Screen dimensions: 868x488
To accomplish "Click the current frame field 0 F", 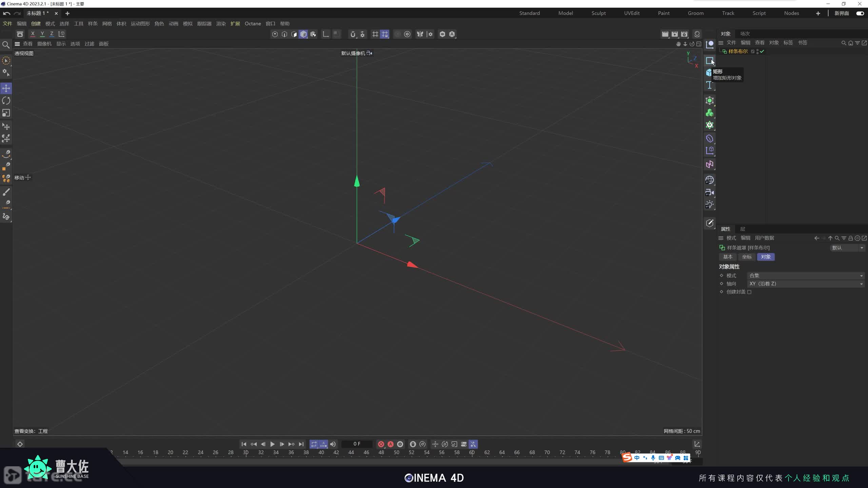I will coord(357,444).
